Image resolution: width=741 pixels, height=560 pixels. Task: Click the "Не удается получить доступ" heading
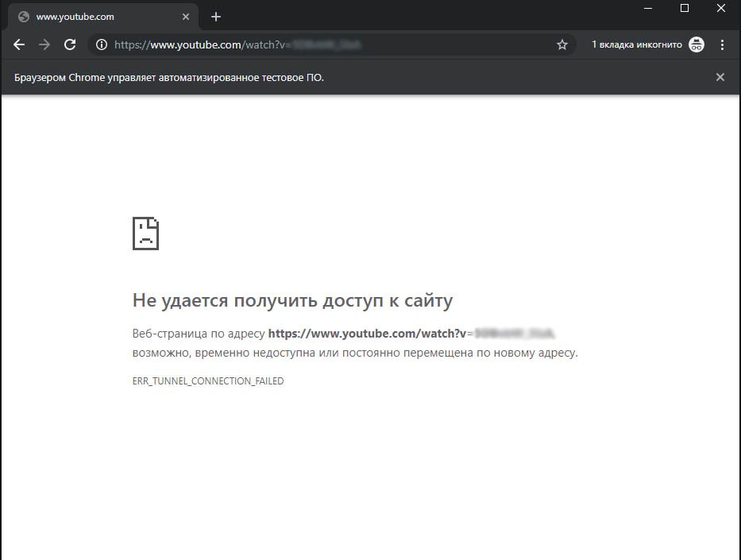point(292,300)
